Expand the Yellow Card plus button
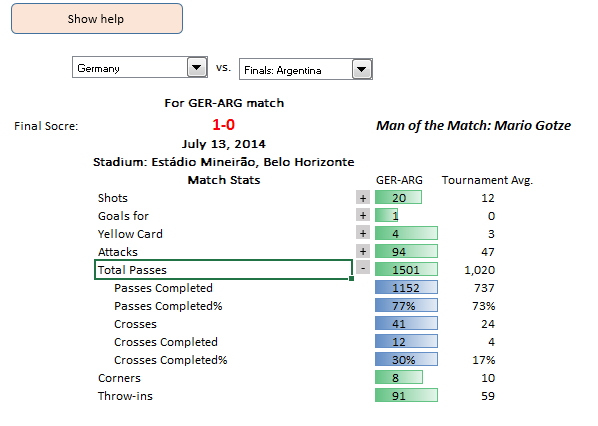Image resolution: width=598 pixels, height=426 pixels. [363, 233]
